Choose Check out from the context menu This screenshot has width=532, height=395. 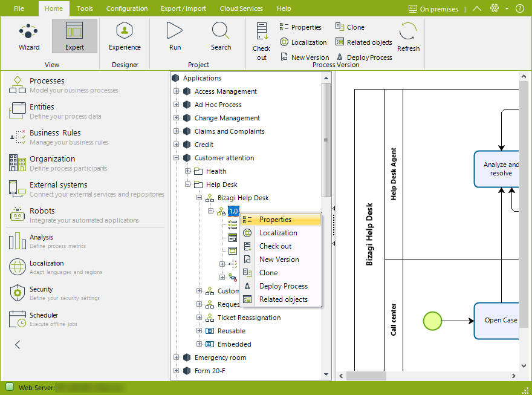point(281,246)
